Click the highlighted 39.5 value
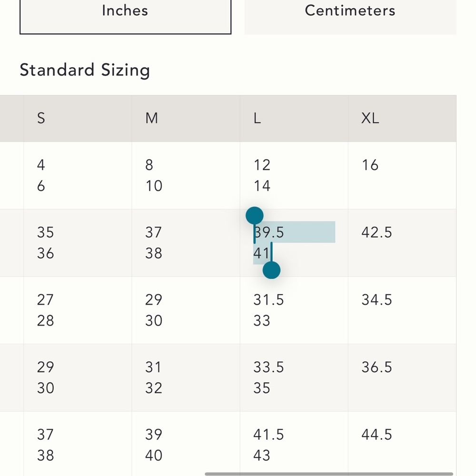The image size is (476, 476). [268, 233]
